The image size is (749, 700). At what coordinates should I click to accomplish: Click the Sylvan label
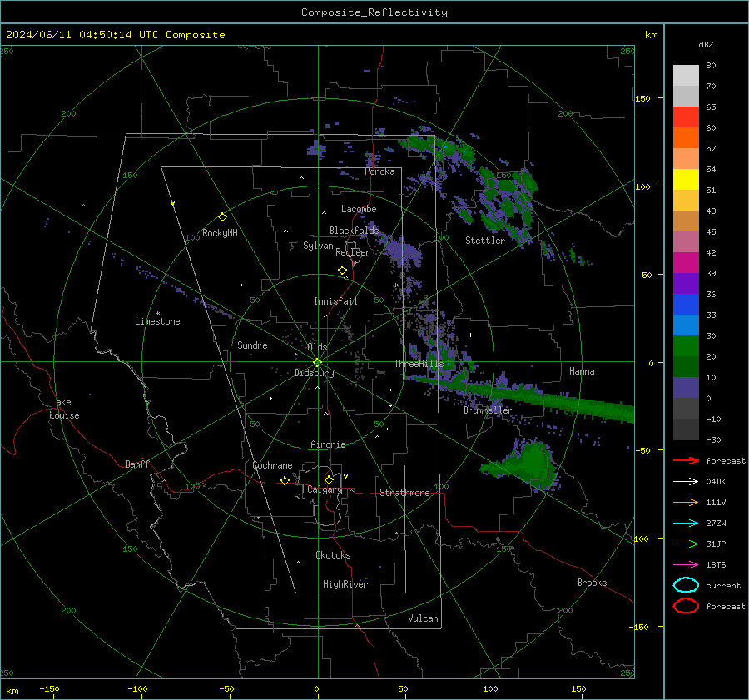tap(318, 246)
